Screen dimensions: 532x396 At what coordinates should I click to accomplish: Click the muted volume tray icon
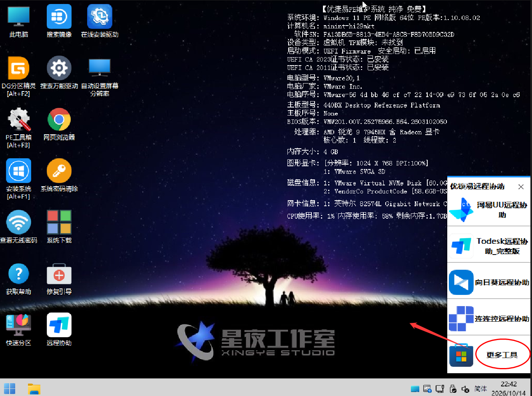coord(465,389)
